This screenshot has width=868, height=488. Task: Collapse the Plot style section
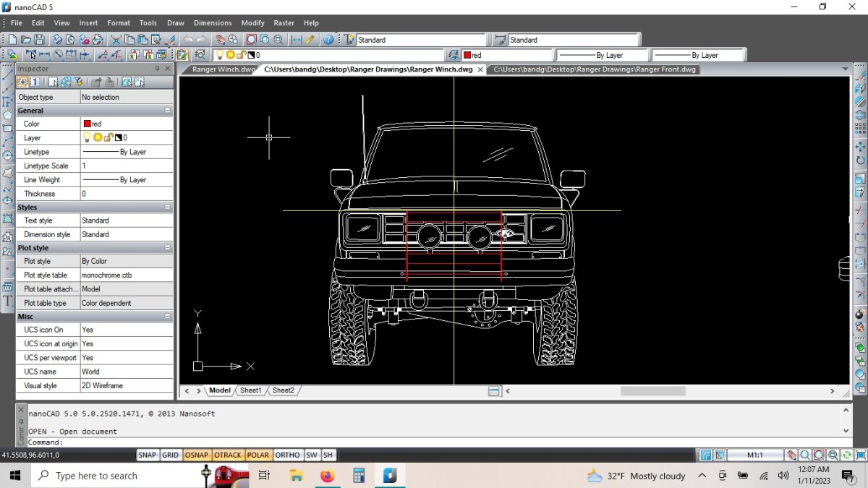tap(168, 248)
